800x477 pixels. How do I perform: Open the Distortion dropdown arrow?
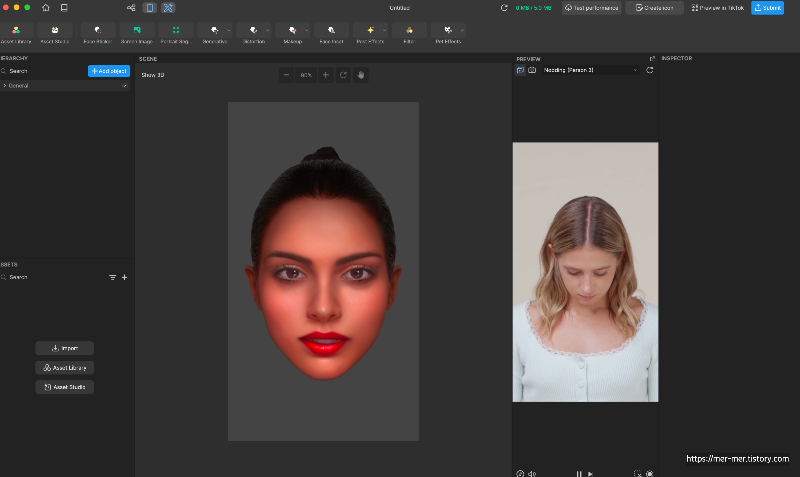click(x=267, y=31)
